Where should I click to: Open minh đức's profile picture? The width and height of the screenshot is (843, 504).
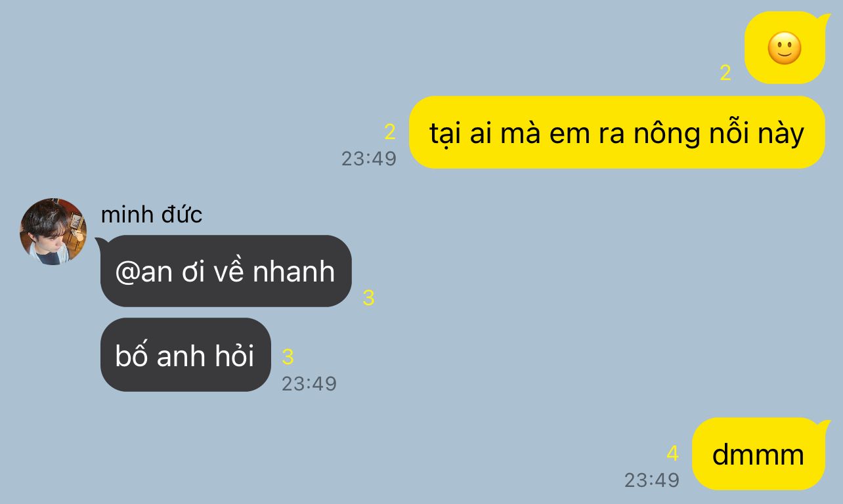coord(53,232)
